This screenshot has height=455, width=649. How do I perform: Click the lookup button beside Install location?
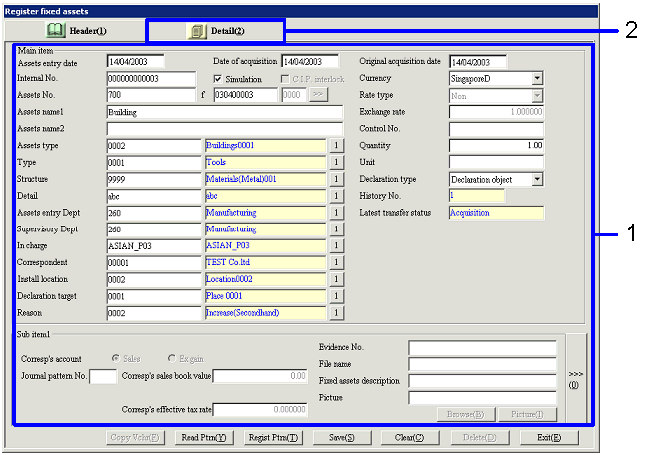(x=336, y=279)
